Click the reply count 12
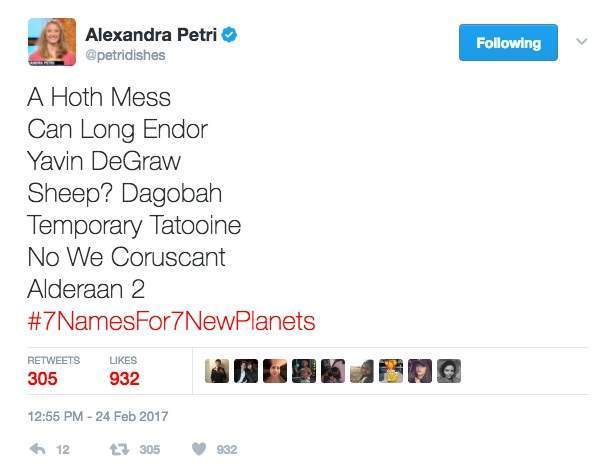Image resolution: width=602 pixels, height=471 pixels. (62, 450)
